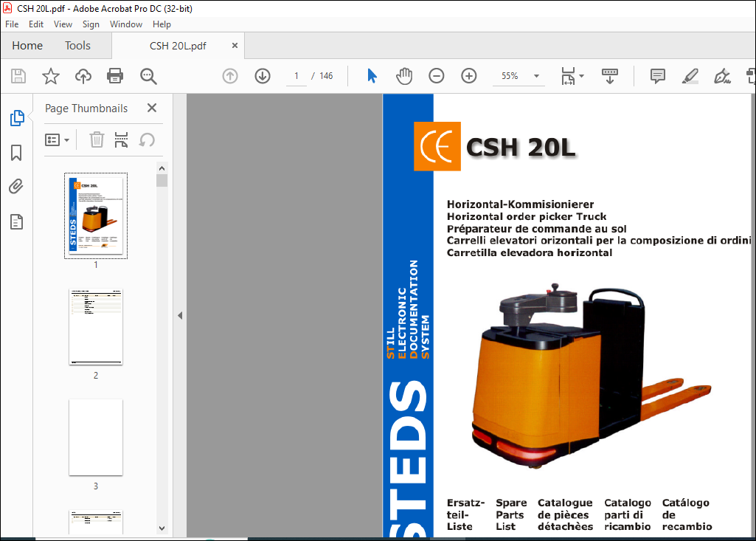Click the orange pallet truck image
The image size is (756, 541).
591,376
